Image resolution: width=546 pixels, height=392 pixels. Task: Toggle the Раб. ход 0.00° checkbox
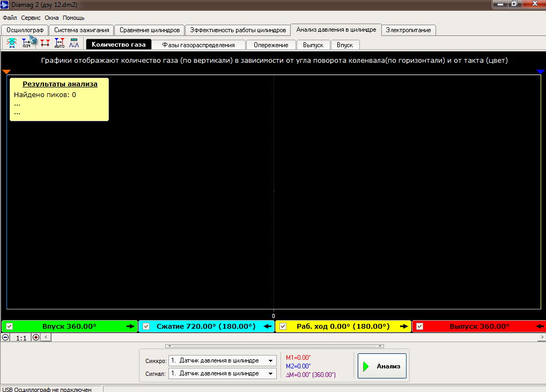coord(283,326)
